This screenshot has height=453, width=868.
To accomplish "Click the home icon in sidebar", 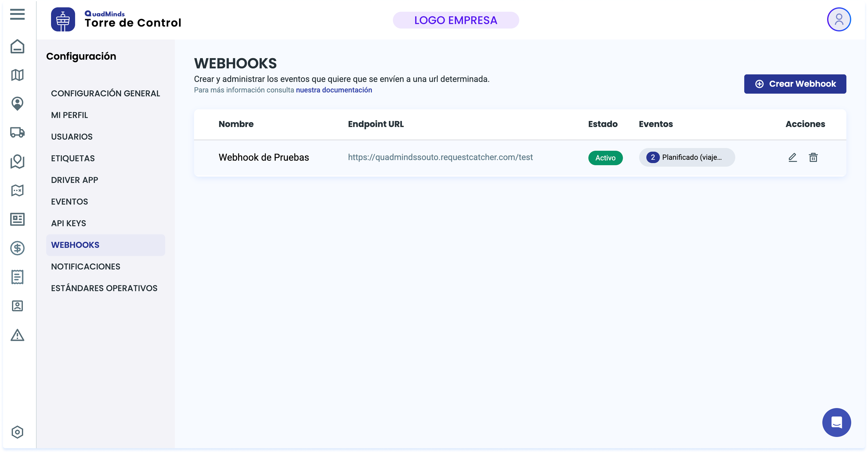I will pyautogui.click(x=17, y=47).
